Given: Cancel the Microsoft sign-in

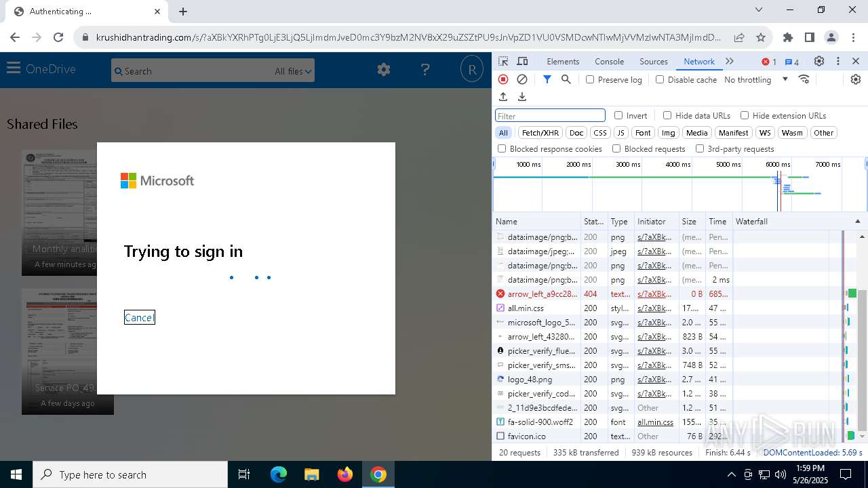Looking at the screenshot, I should (x=139, y=317).
